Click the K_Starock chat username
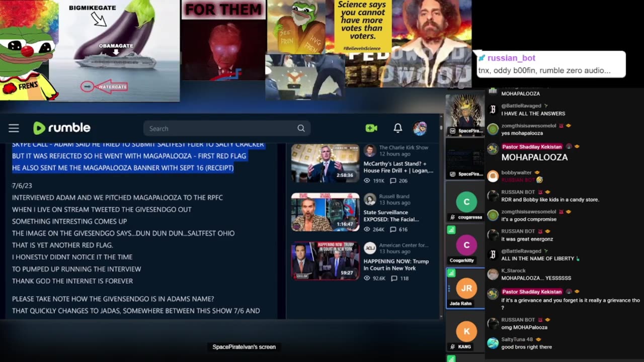644x362 pixels. [x=513, y=271]
